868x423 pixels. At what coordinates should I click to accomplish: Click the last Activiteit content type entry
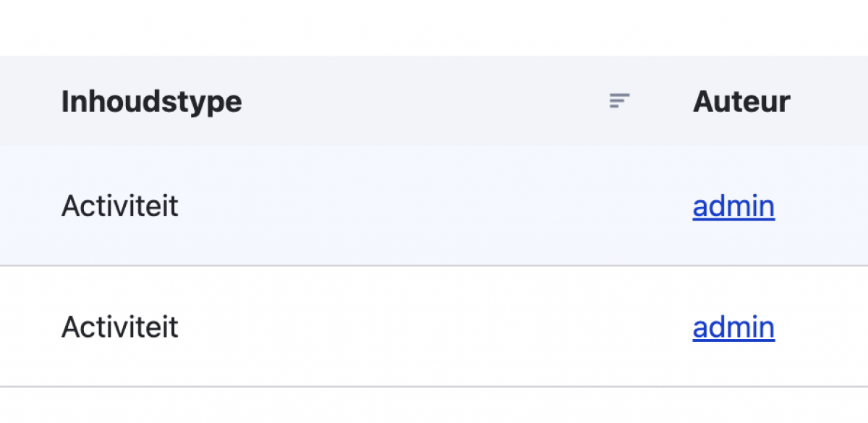120,328
